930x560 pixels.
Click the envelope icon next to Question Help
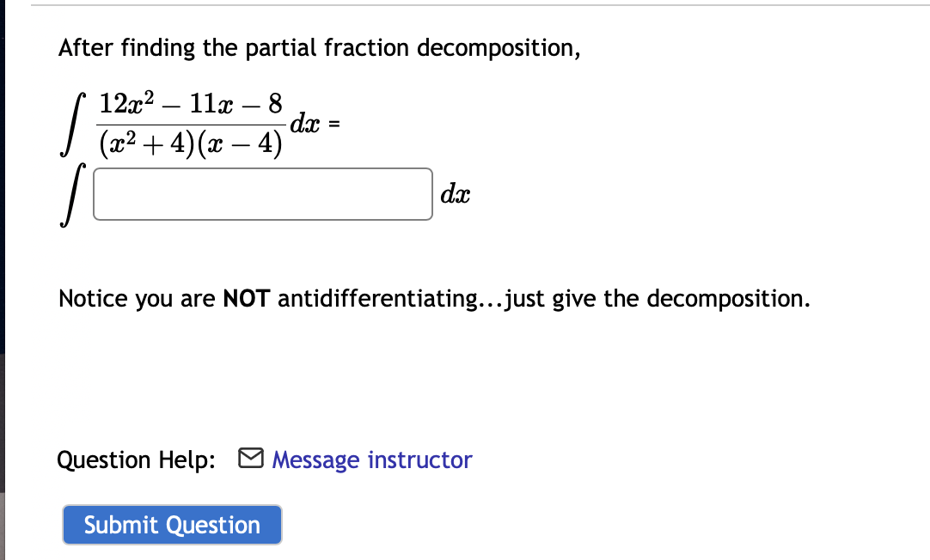[x=249, y=460]
